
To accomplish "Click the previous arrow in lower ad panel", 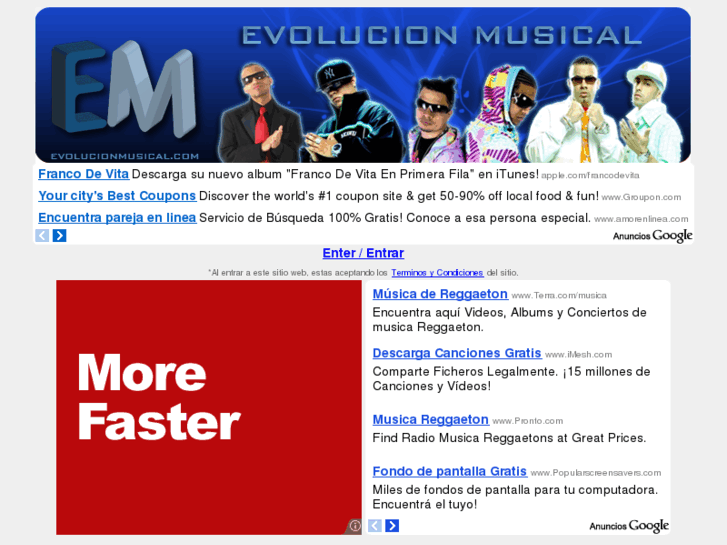I will click(375, 526).
